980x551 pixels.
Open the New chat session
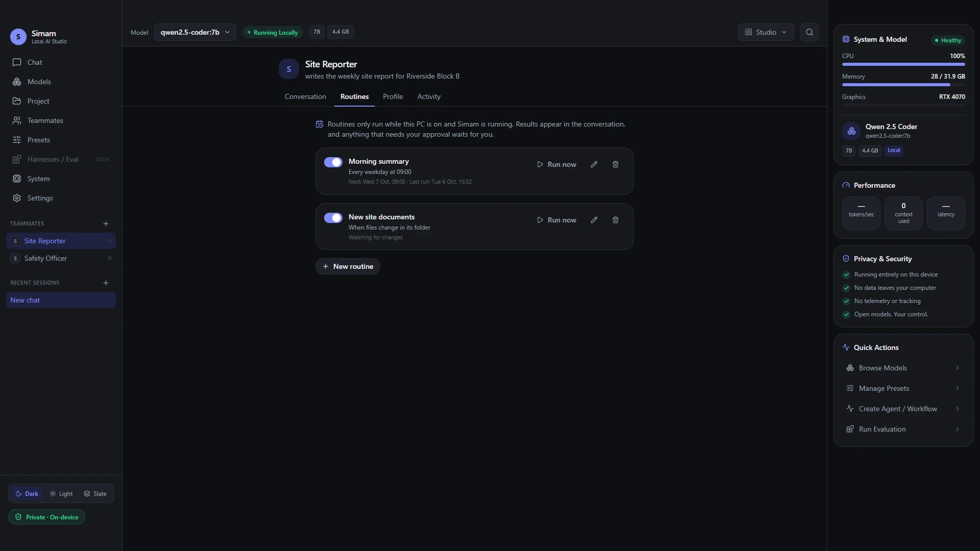click(61, 300)
